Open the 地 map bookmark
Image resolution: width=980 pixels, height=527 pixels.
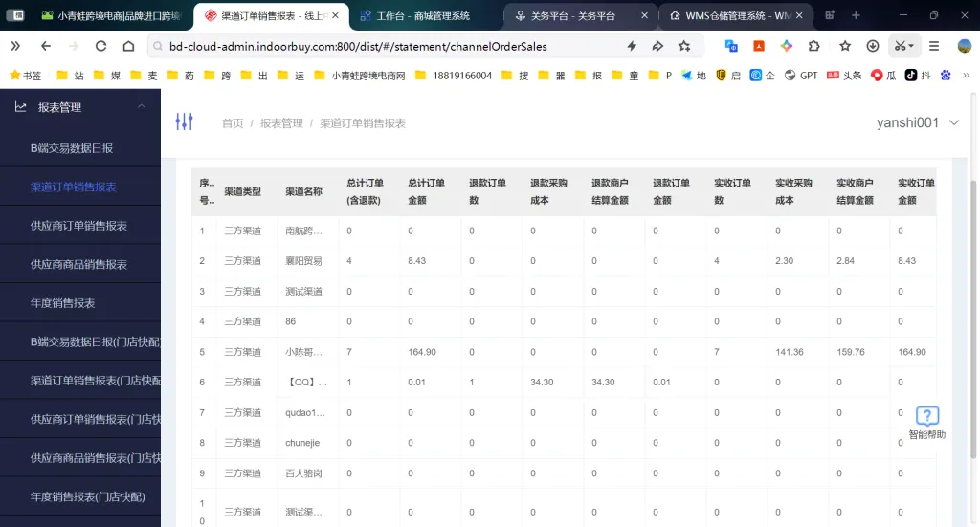click(x=694, y=76)
